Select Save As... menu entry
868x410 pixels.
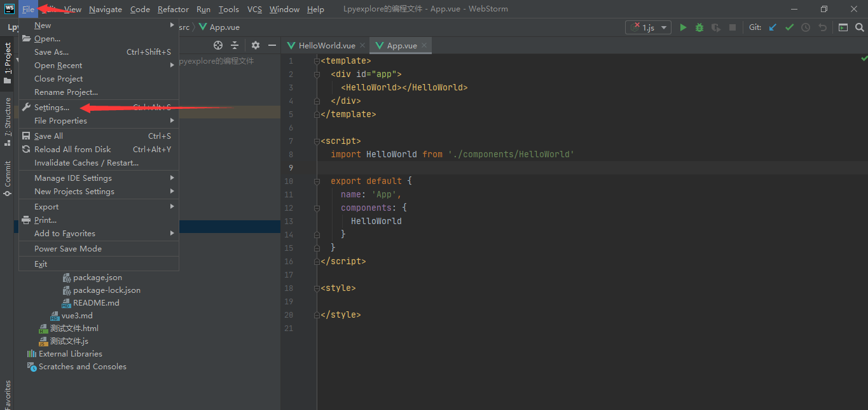[x=99, y=52]
